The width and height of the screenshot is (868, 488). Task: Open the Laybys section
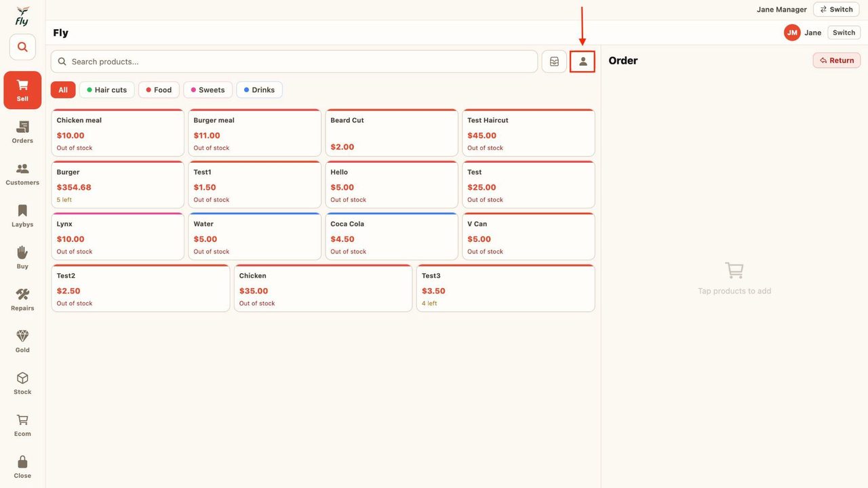[22, 216]
